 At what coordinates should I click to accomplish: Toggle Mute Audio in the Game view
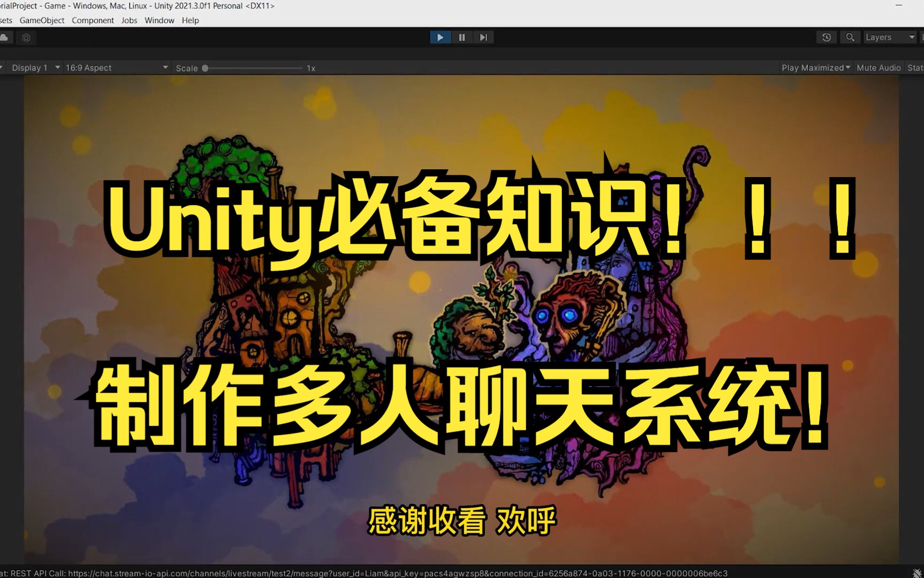pos(878,67)
